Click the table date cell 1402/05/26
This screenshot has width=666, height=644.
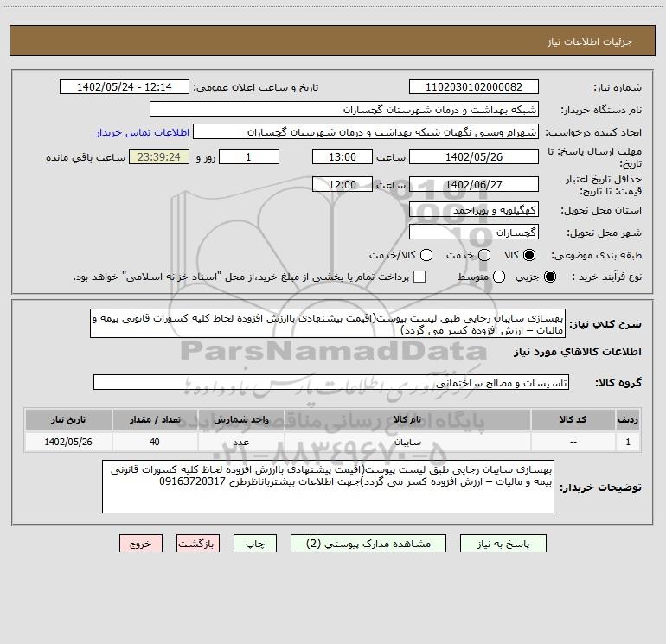(68, 442)
